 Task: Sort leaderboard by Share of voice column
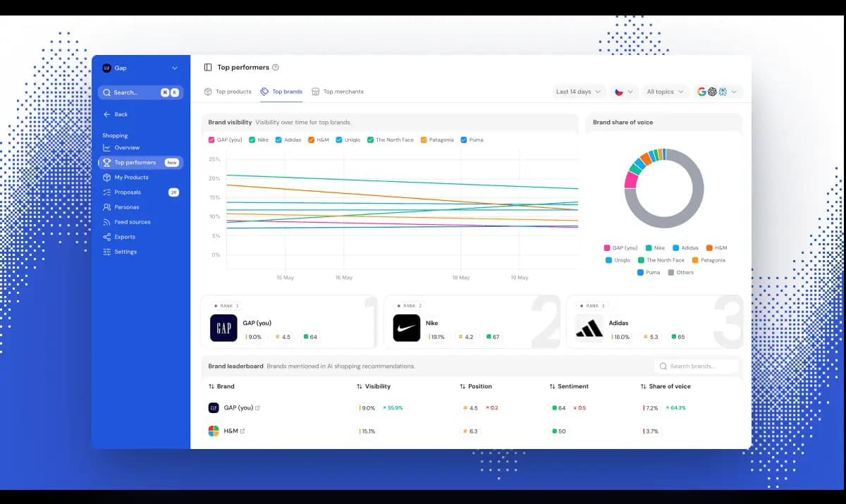pyautogui.click(x=666, y=386)
